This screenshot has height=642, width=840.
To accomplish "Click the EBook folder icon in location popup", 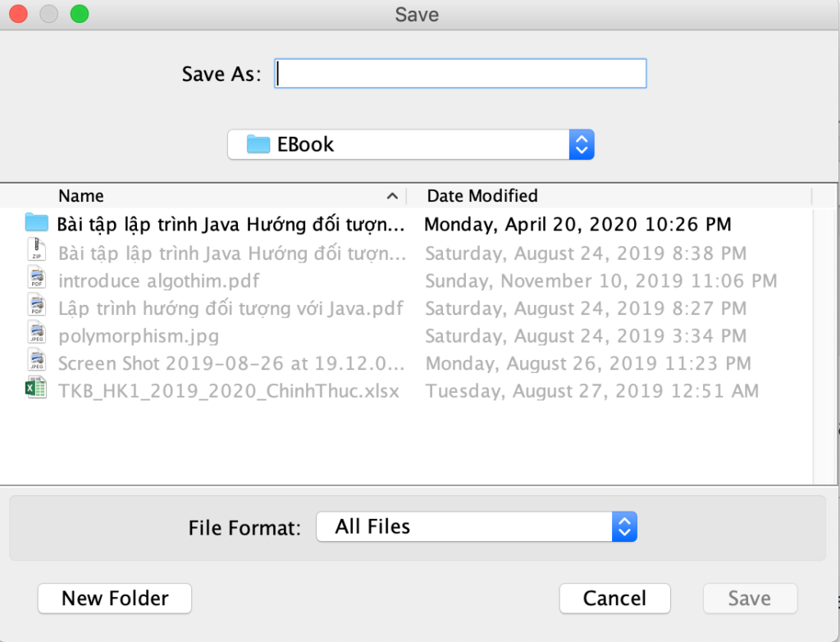I will click(258, 145).
